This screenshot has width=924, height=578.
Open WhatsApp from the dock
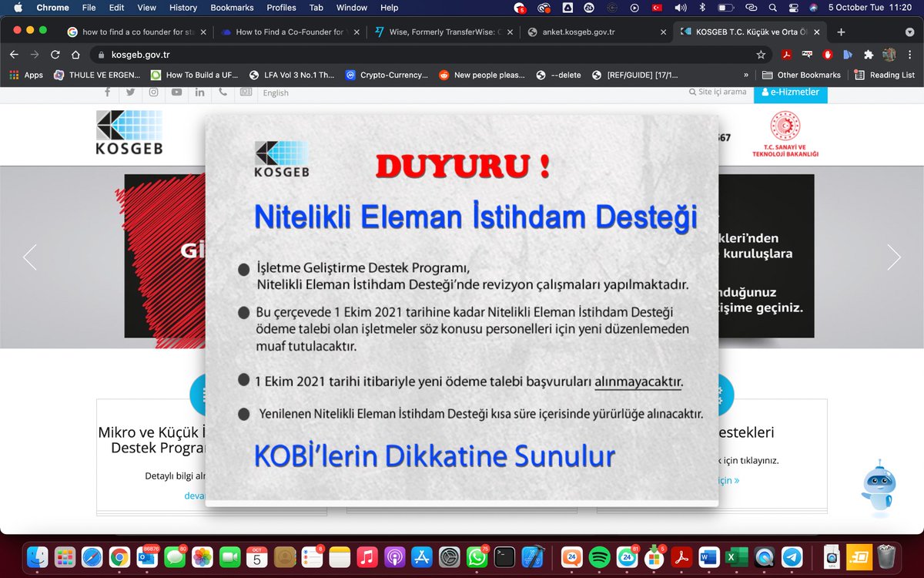tap(477, 556)
